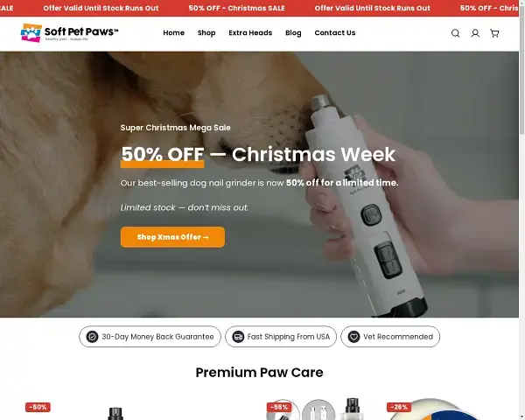
Task: Click the -55% sale badge
Action: pos(279,407)
